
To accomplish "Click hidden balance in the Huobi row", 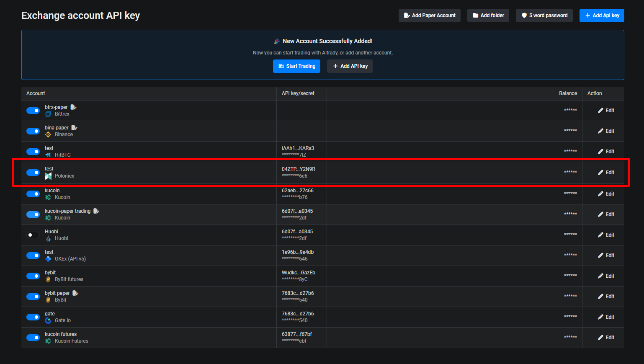I will click(570, 235).
